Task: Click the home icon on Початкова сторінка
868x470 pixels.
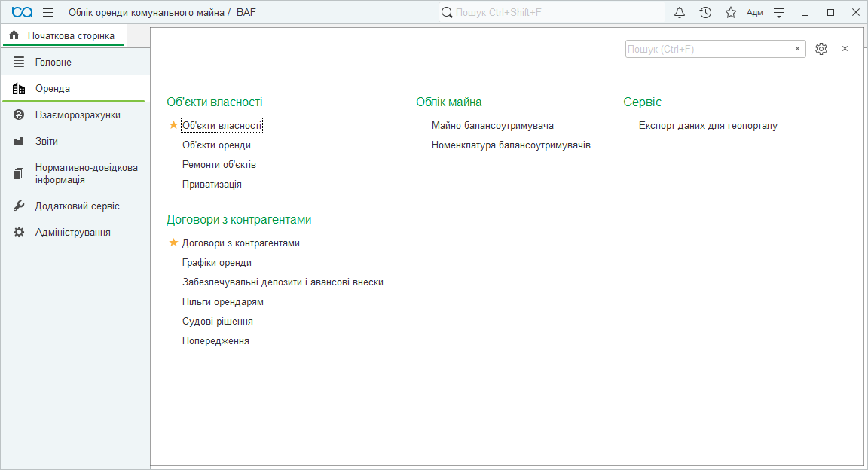Action: (14, 35)
